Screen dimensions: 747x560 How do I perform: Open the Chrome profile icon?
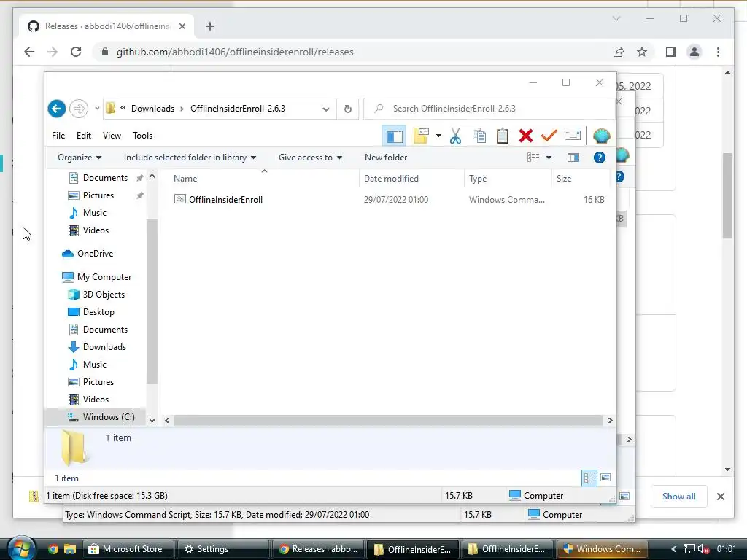point(694,52)
